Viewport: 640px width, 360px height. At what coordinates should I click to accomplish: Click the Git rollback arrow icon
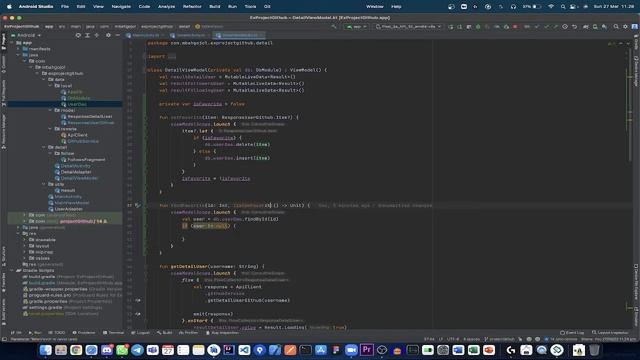[x=574, y=27]
